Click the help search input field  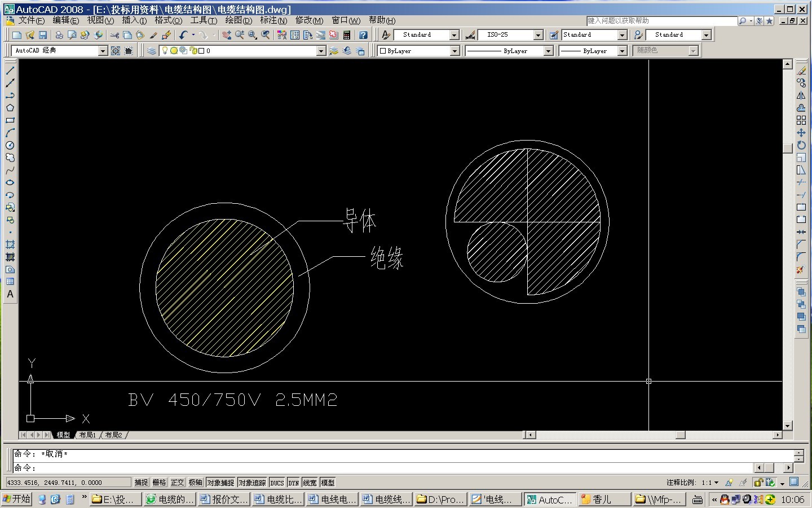click(661, 21)
